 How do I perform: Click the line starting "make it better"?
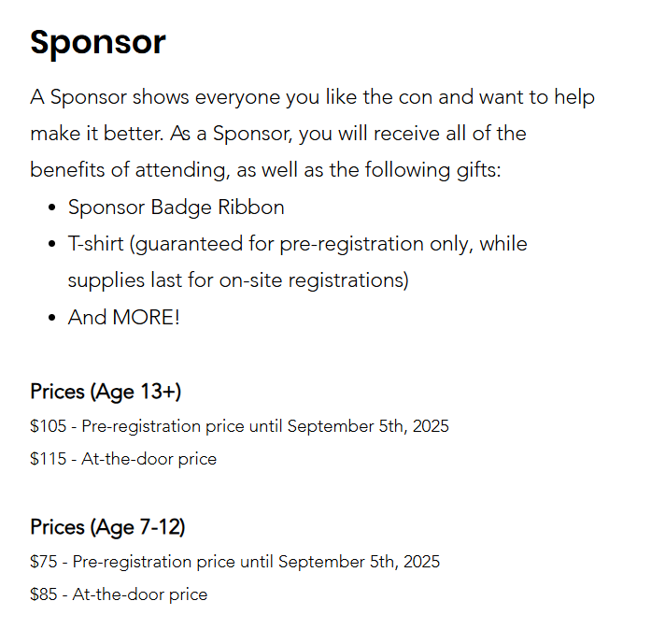click(277, 134)
